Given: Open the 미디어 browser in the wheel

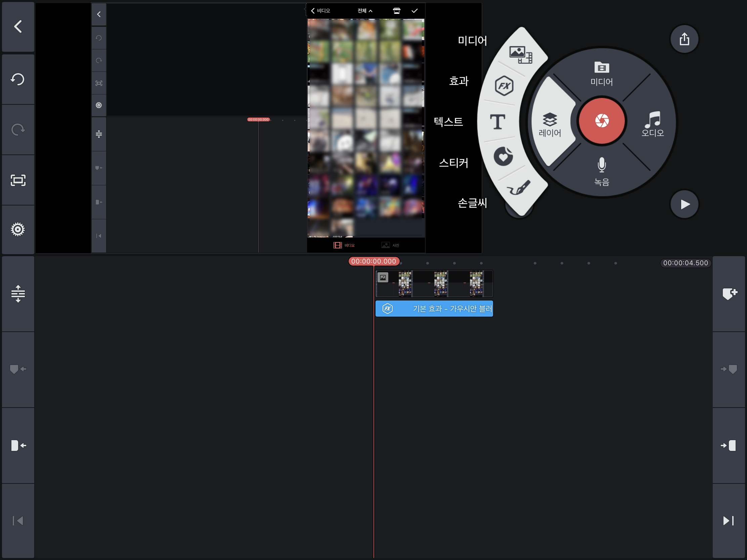Looking at the screenshot, I should coord(602,74).
